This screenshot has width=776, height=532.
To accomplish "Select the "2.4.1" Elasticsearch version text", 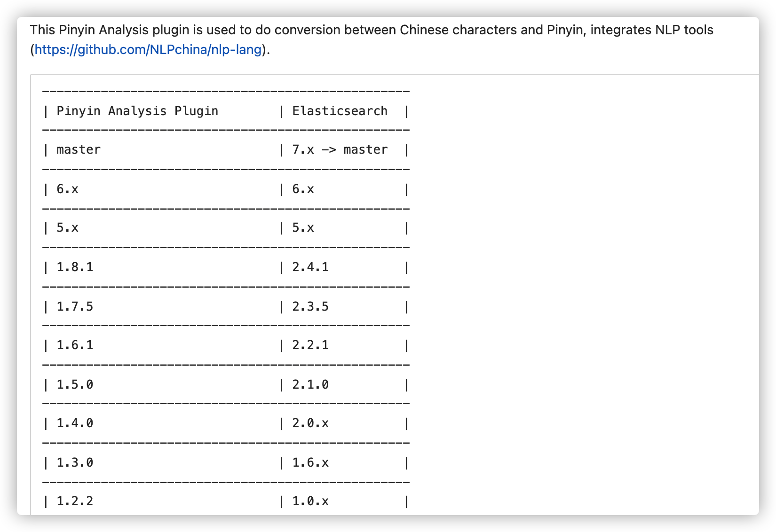I will pos(310,267).
